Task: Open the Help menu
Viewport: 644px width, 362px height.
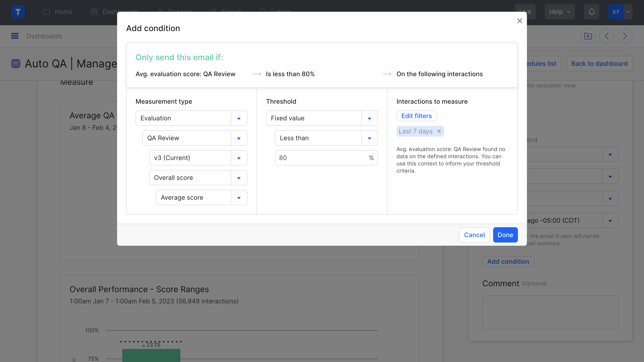Action: pyautogui.click(x=560, y=12)
